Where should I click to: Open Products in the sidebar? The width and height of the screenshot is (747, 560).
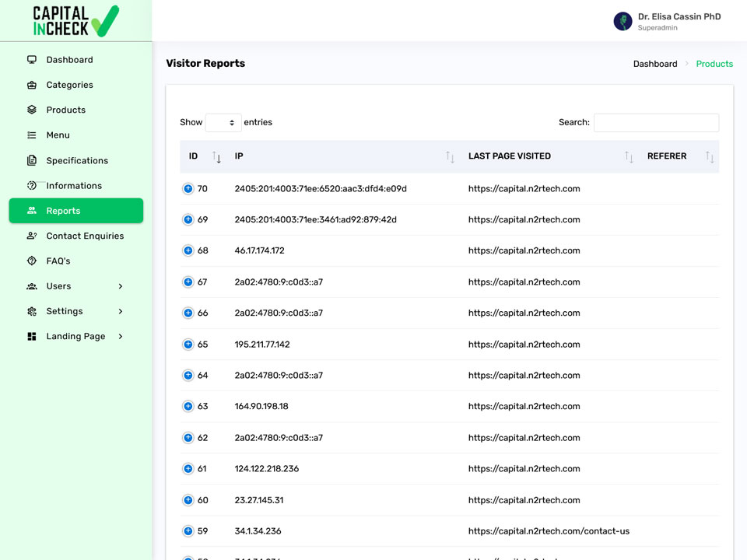pos(65,110)
